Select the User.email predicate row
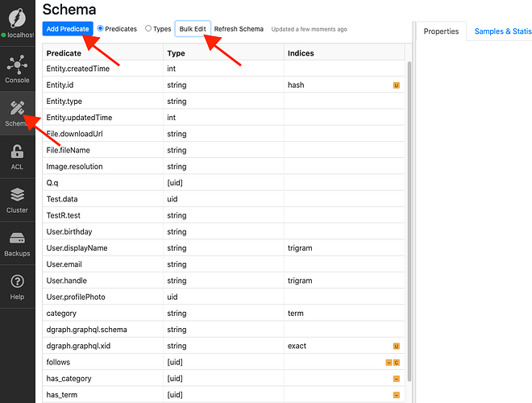Screen dimensions: 532x403 223,264
